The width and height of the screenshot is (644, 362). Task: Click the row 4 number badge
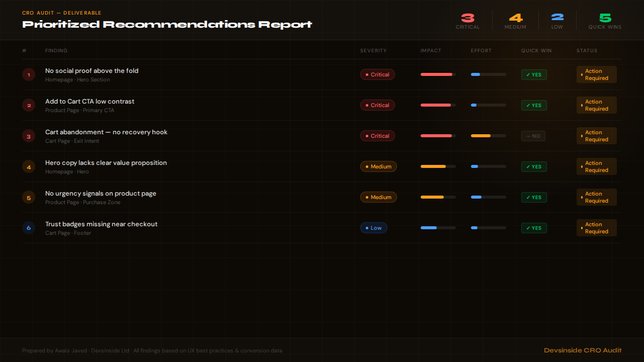(x=29, y=166)
